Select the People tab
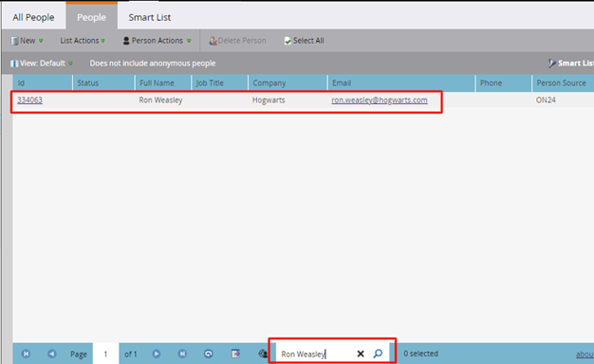Image resolution: width=594 pixels, height=364 pixels. click(x=91, y=17)
